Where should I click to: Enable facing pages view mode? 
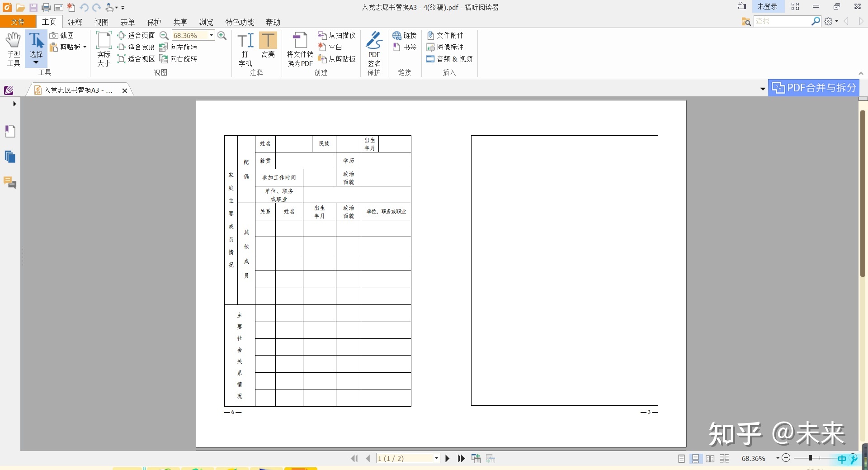(710, 458)
